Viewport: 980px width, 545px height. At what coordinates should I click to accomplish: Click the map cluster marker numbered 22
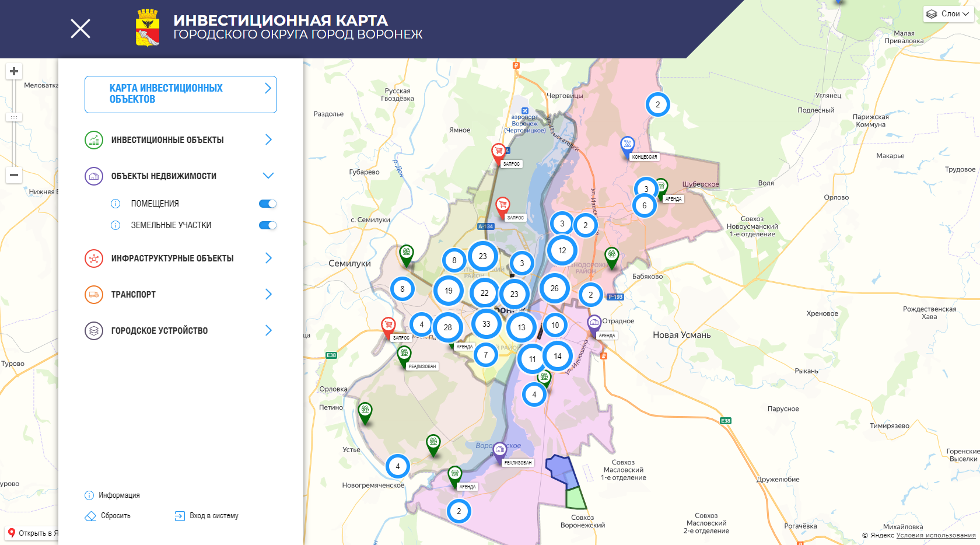[x=485, y=293]
